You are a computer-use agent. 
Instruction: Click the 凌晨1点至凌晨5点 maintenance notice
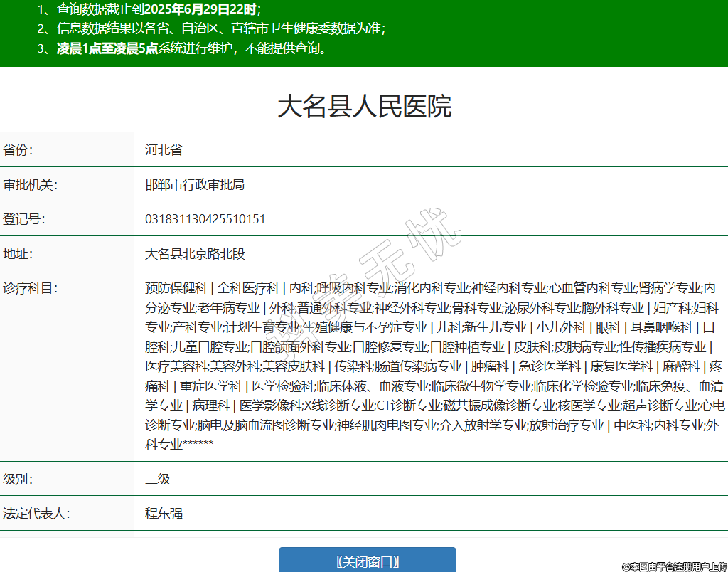pyautogui.click(x=192, y=49)
